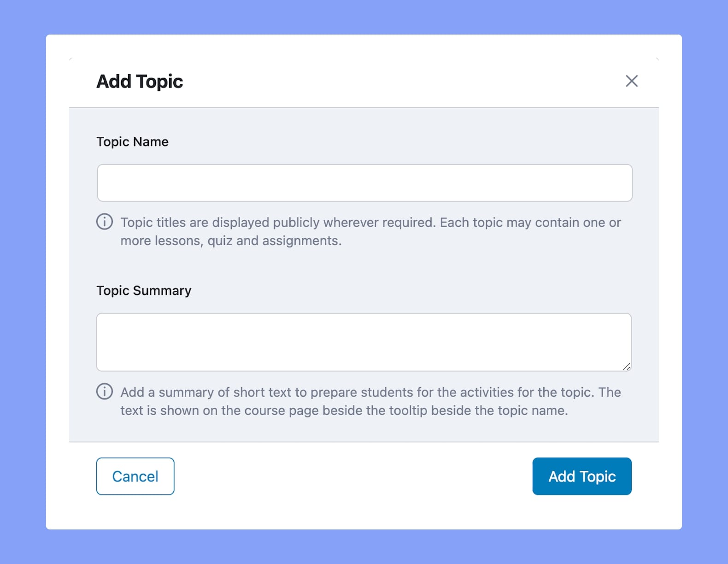Click the Topic Summary label

[144, 290]
